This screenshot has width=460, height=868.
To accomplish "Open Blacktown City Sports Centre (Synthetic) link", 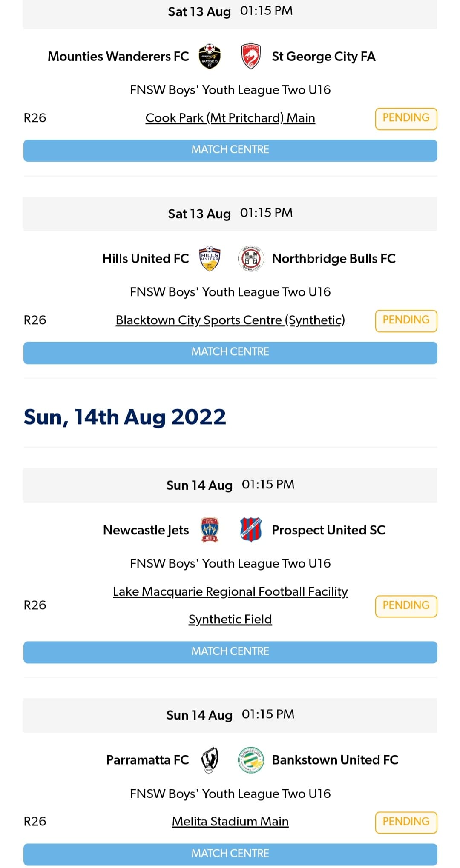I will pyautogui.click(x=230, y=320).
